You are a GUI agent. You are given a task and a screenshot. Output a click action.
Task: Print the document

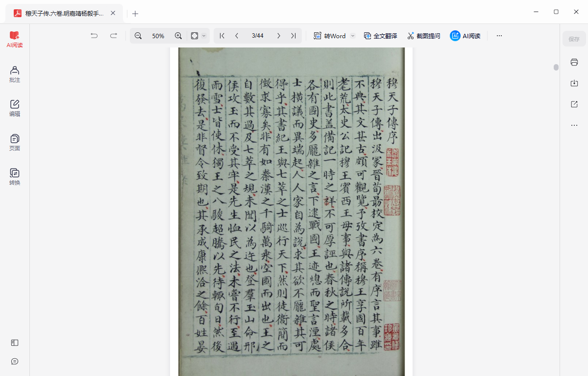pos(574,62)
